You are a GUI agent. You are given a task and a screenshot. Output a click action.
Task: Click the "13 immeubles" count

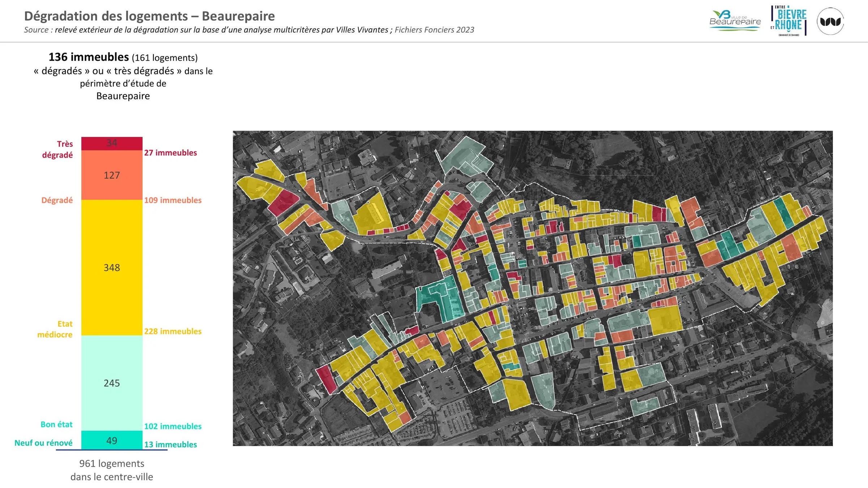click(x=171, y=444)
